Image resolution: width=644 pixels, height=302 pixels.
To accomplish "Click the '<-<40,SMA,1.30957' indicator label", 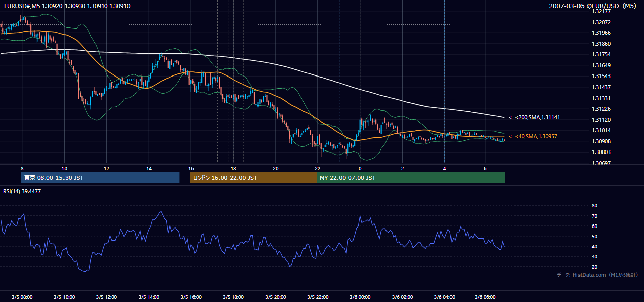I will coord(533,136).
